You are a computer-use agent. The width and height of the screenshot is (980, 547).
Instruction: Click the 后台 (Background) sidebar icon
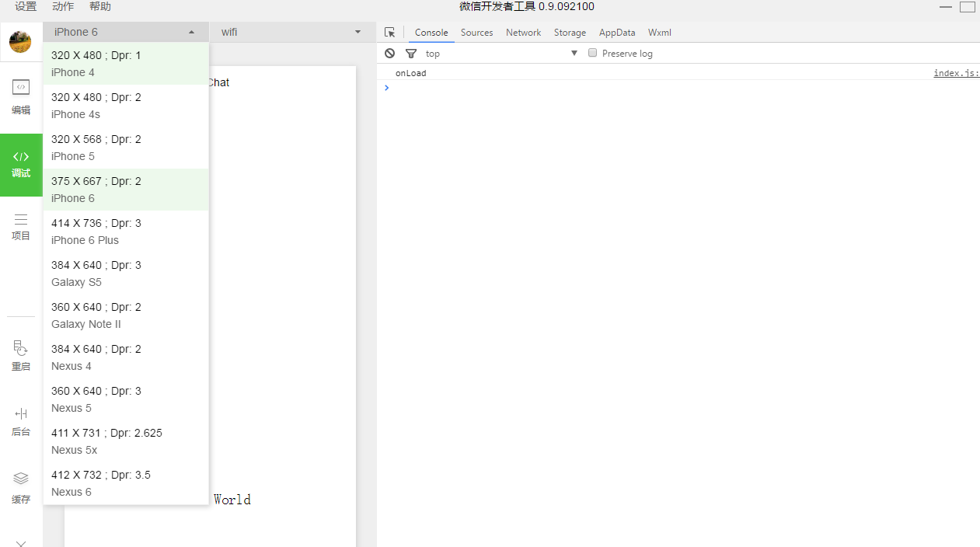tap(21, 422)
